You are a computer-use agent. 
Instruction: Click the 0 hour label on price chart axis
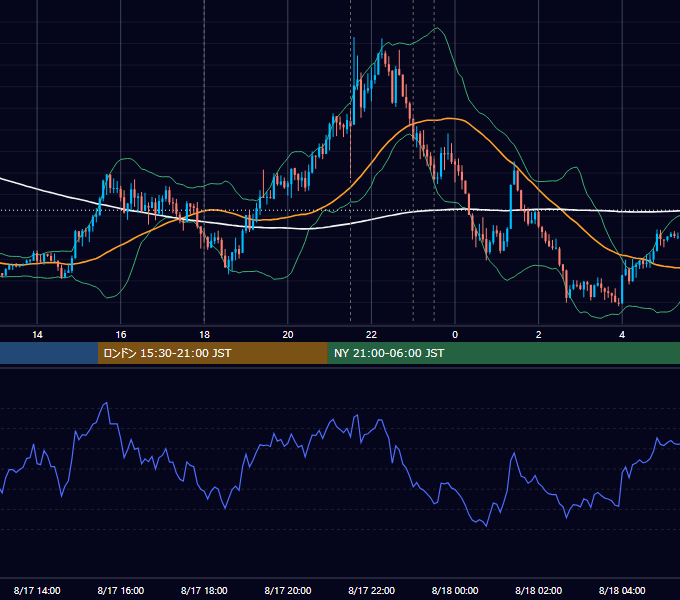pyautogui.click(x=455, y=335)
